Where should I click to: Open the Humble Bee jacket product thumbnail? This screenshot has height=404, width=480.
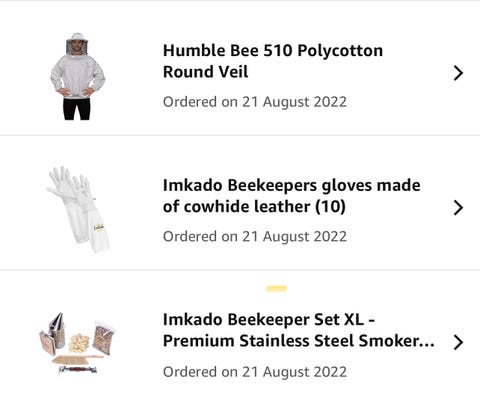[77, 76]
